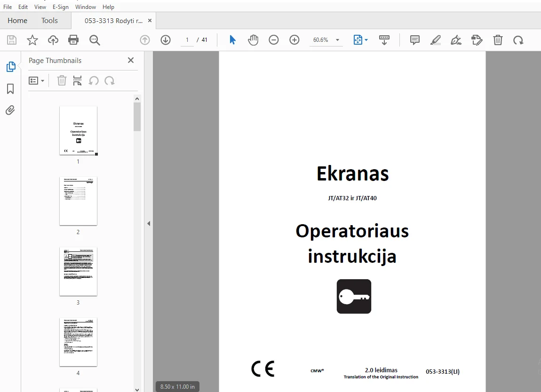Switch to the Tools tab

click(x=49, y=21)
